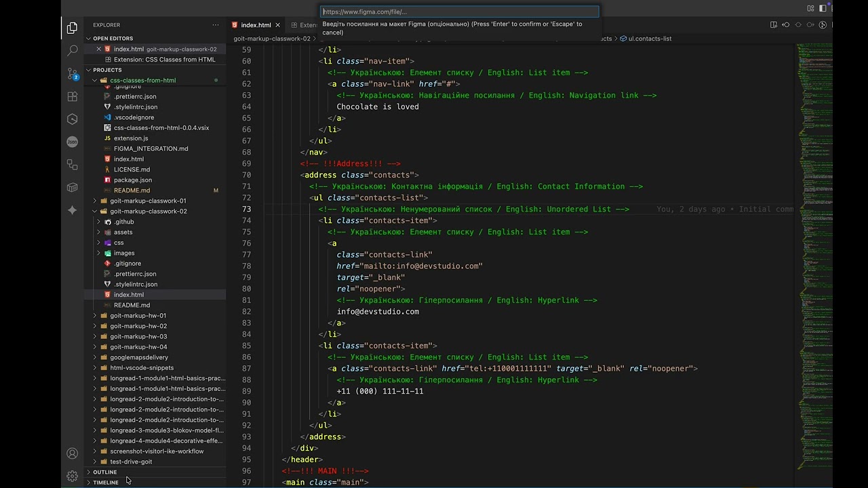Click Explorer's three-dot more actions icon
Viewport: 868px width, 488px height.
point(216,25)
